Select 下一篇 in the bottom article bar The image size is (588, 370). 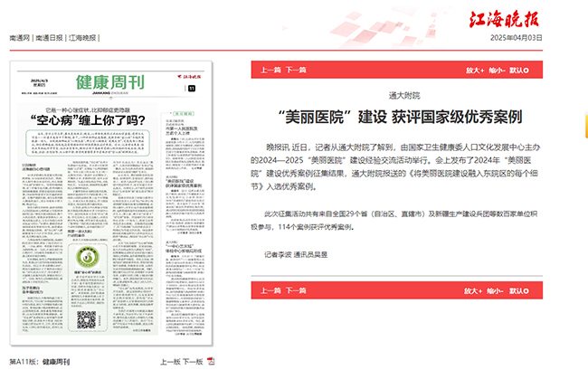(x=295, y=291)
